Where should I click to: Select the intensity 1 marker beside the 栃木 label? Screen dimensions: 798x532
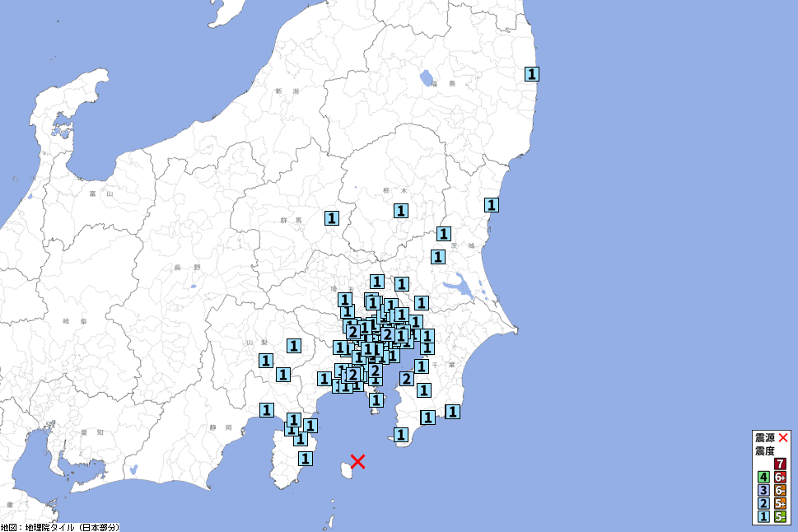click(x=401, y=210)
